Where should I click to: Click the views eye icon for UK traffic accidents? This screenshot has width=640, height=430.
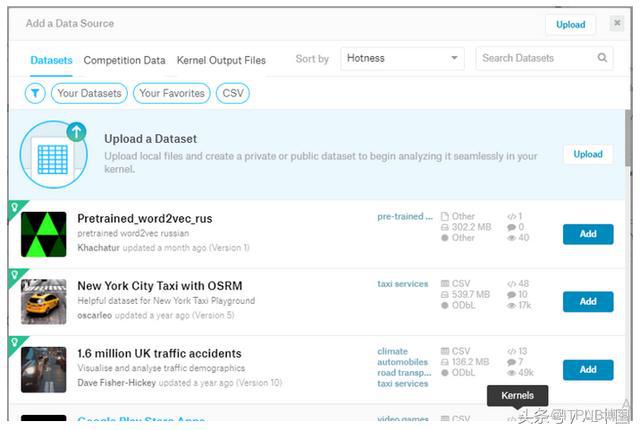click(x=511, y=372)
